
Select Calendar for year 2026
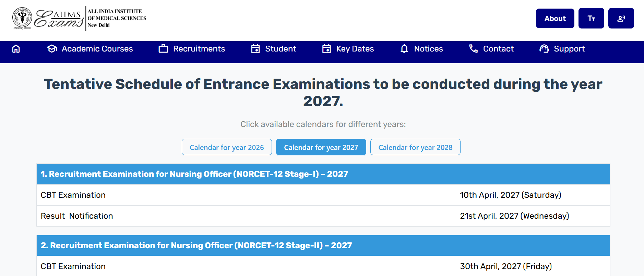227,147
